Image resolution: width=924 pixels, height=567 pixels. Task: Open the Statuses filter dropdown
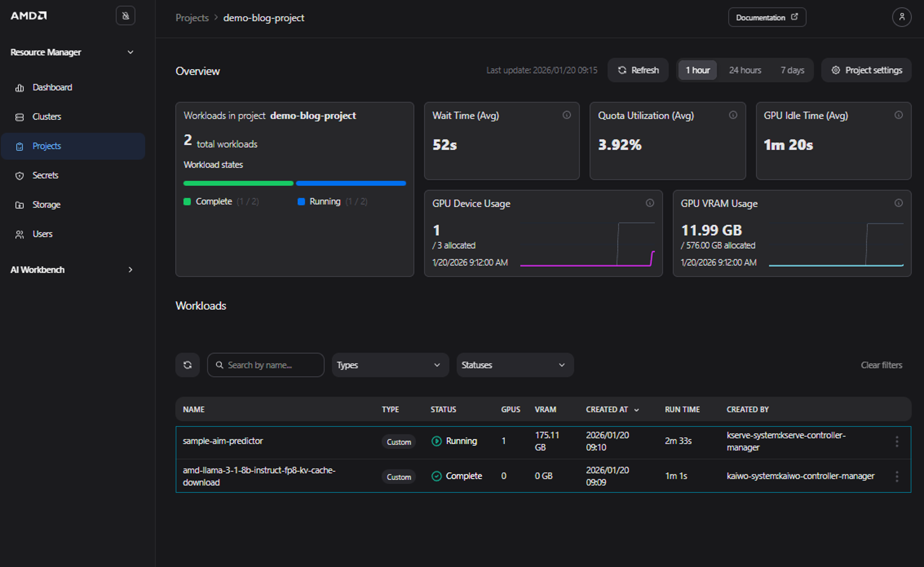(515, 365)
